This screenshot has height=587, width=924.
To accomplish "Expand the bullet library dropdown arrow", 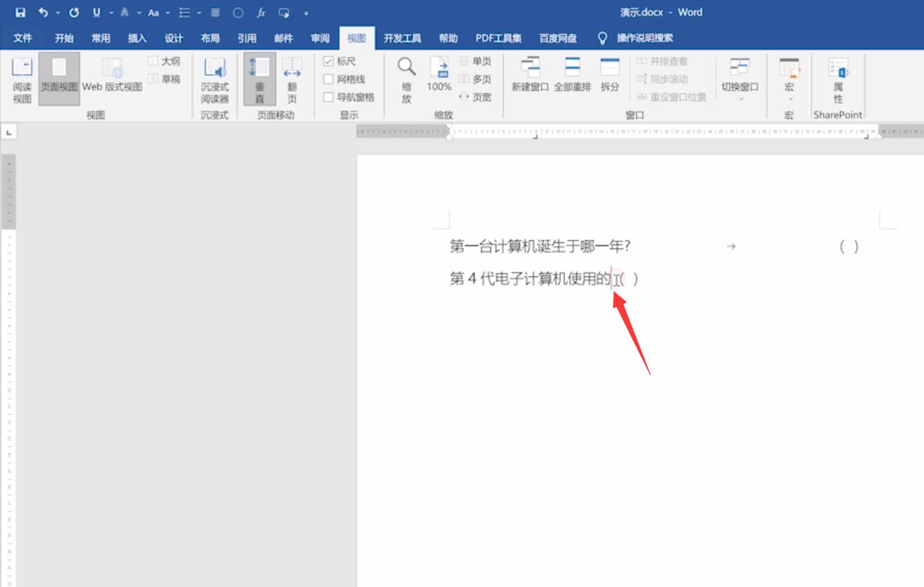I will 199,12.
